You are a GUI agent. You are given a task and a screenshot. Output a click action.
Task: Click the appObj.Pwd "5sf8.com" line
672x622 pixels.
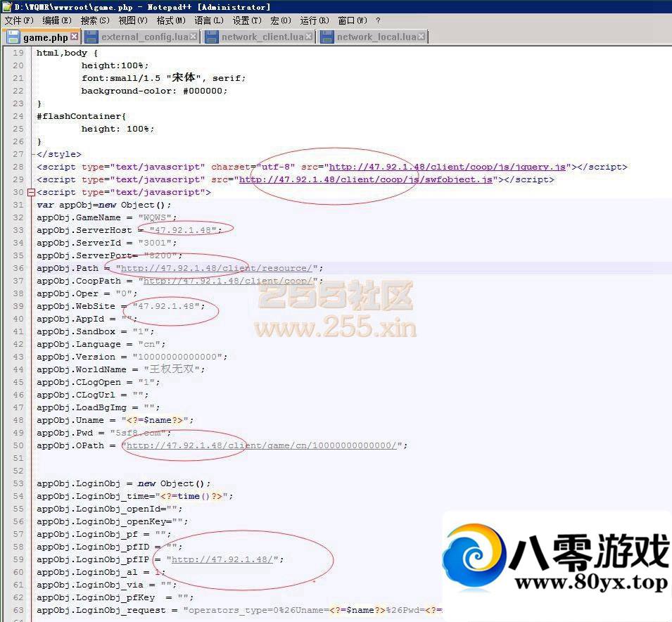click(x=103, y=433)
